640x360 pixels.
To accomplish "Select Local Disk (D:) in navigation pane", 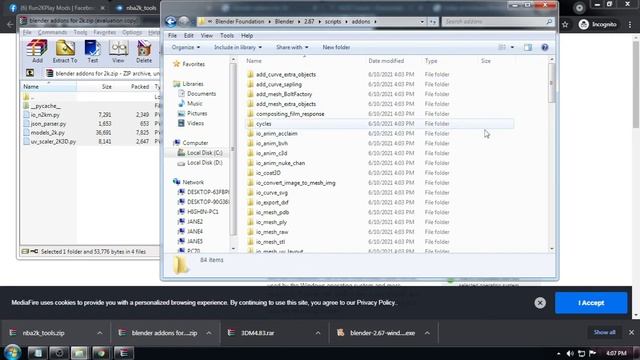I will coord(204,162).
